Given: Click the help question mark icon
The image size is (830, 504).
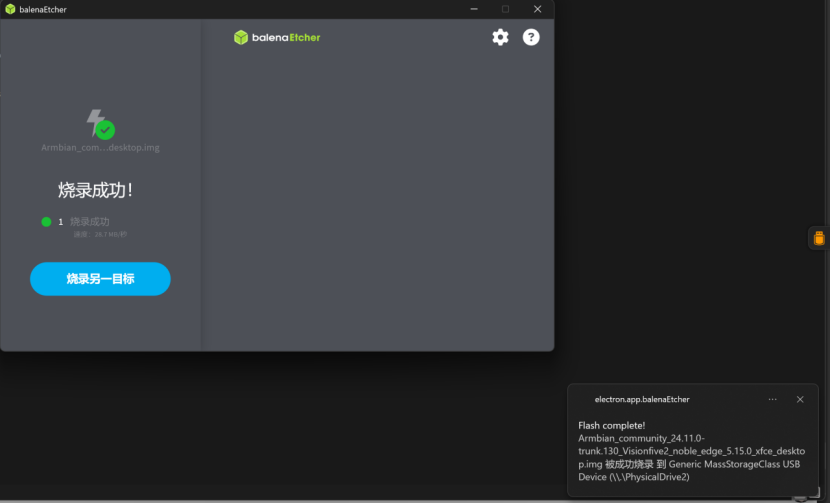Looking at the screenshot, I should [x=531, y=37].
